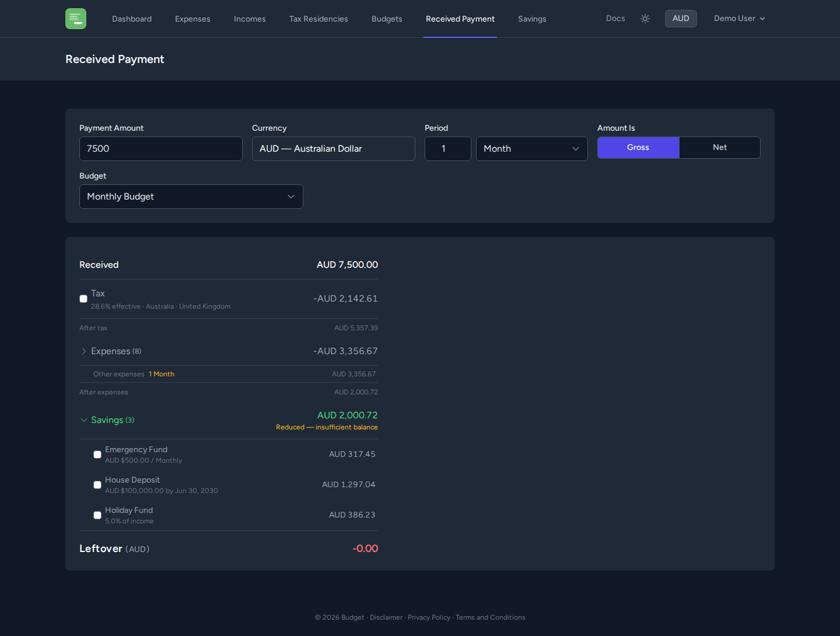Toggle the House Deposit checkbox

[97, 485]
